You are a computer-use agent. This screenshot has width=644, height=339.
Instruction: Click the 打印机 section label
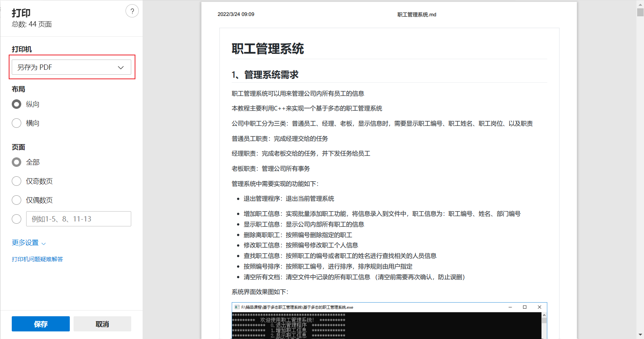click(22, 49)
